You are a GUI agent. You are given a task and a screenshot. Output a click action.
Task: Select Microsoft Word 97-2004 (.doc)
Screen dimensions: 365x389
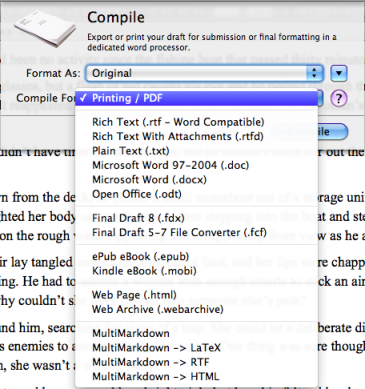tap(197, 165)
